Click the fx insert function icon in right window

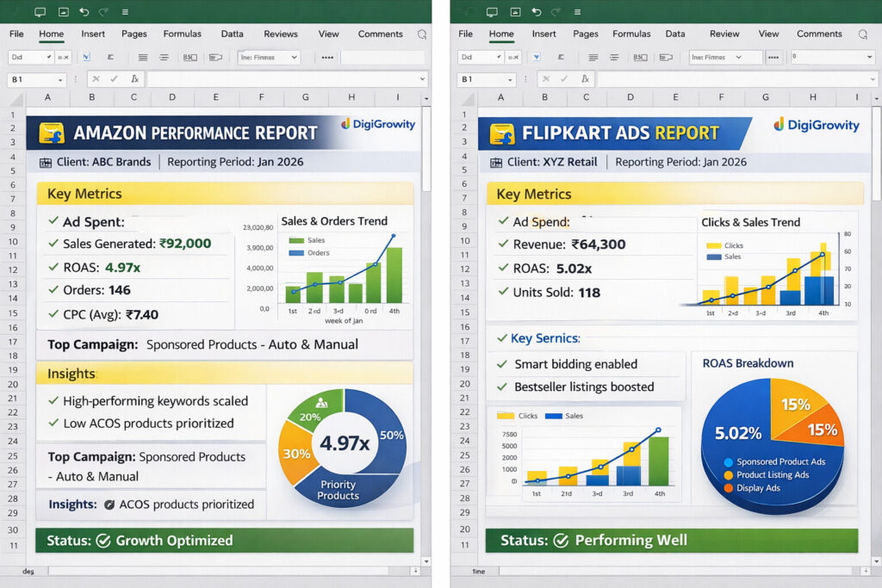click(585, 79)
